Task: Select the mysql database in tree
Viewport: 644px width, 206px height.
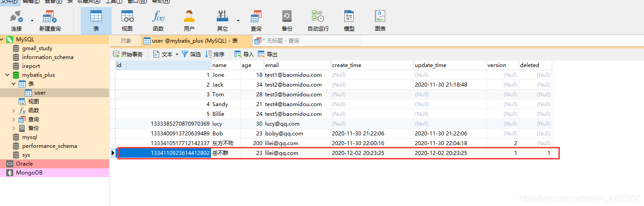Action: coord(30,137)
